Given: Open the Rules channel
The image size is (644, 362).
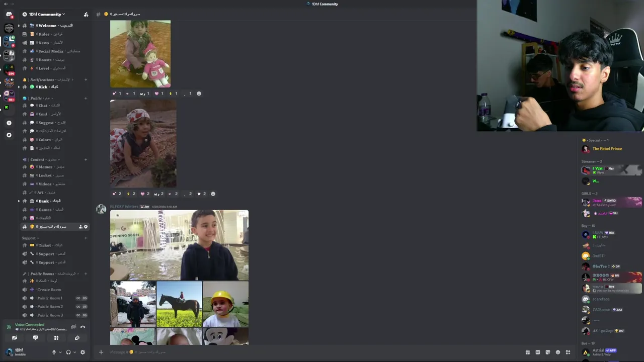Looking at the screenshot, I should (55, 34).
